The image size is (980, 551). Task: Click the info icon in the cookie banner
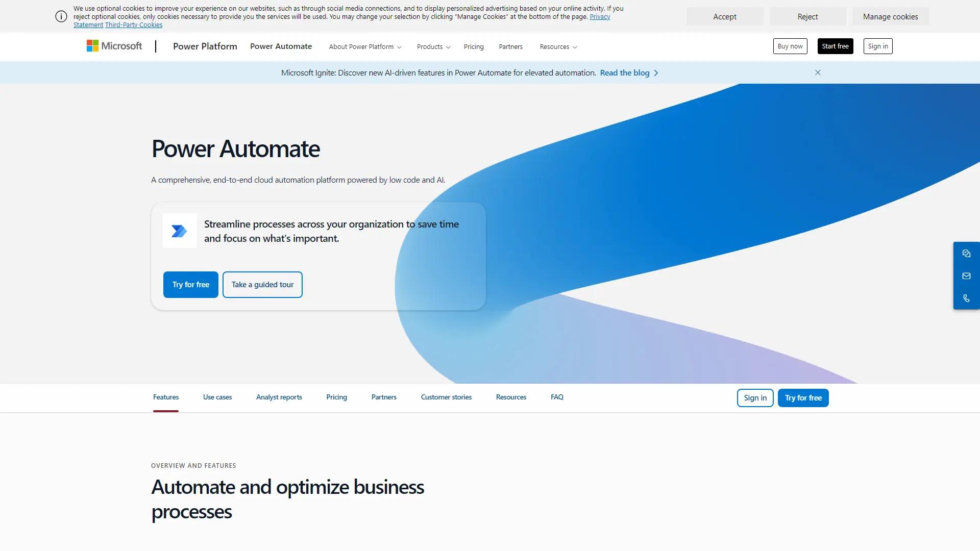coord(61,16)
